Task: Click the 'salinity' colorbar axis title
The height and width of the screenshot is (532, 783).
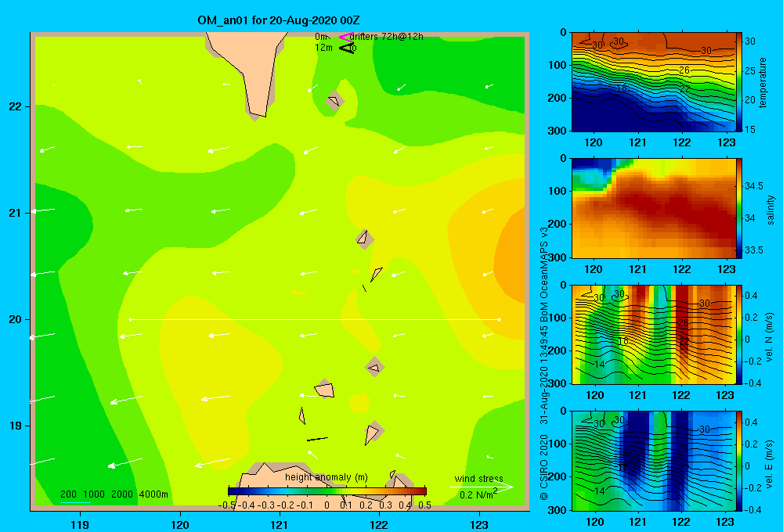Action: click(770, 210)
